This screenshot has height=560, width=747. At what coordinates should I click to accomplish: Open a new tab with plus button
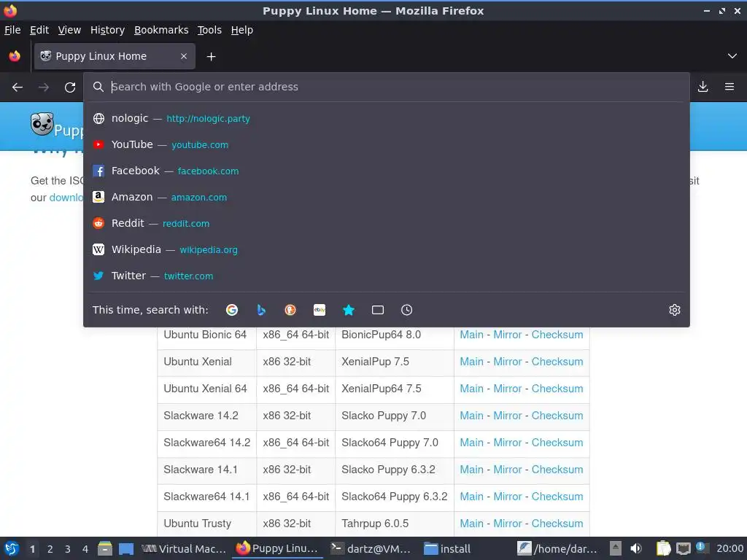point(211,57)
